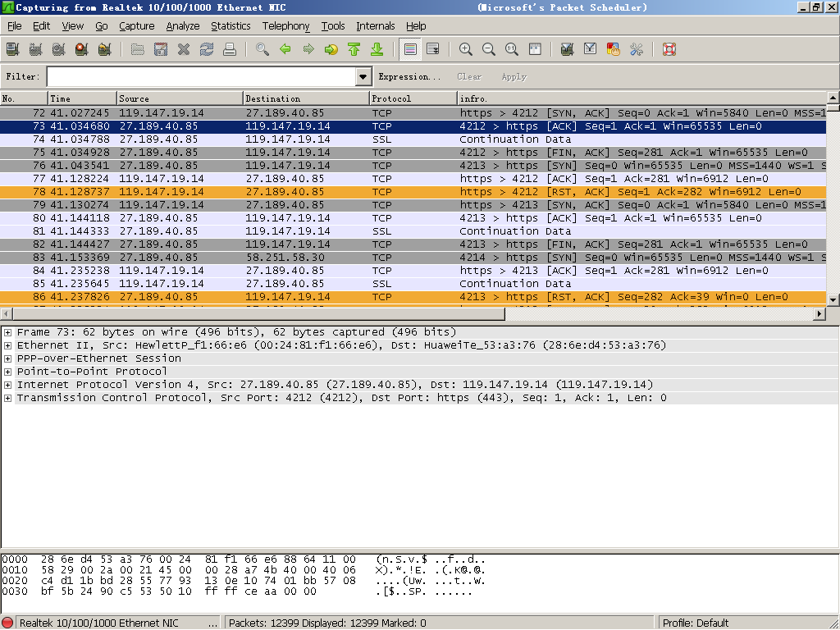Open the Statistics menu
This screenshot has width=840, height=630.
pyautogui.click(x=231, y=25)
